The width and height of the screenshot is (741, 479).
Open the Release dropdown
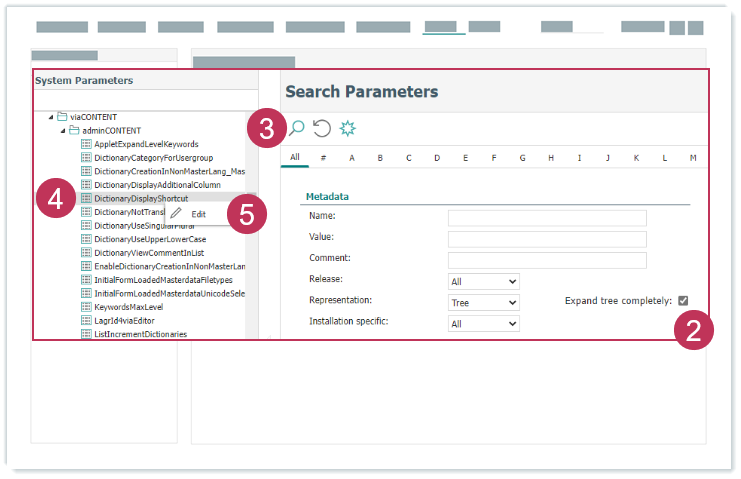coord(484,282)
